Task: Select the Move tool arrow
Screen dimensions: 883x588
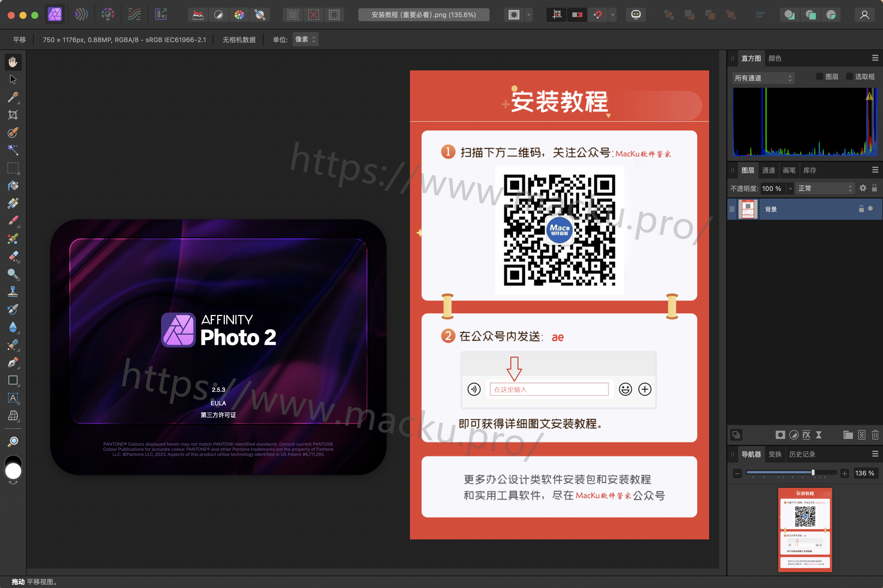Action: click(13, 80)
